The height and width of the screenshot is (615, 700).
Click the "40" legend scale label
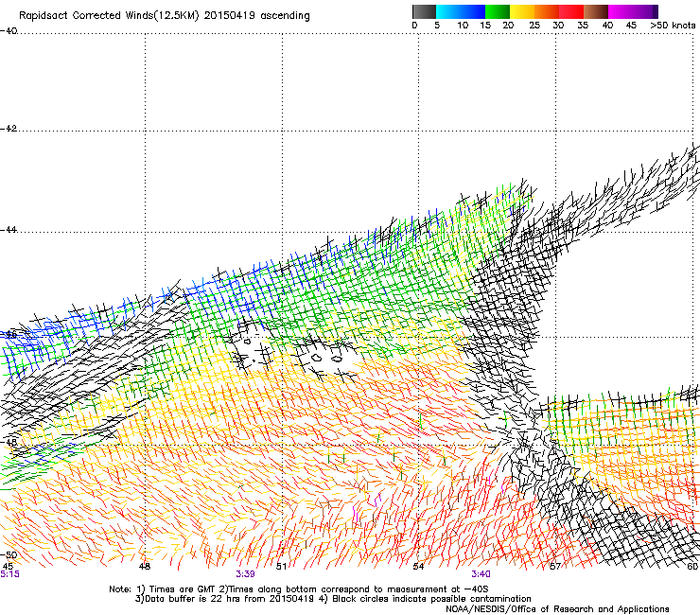[x=607, y=26]
